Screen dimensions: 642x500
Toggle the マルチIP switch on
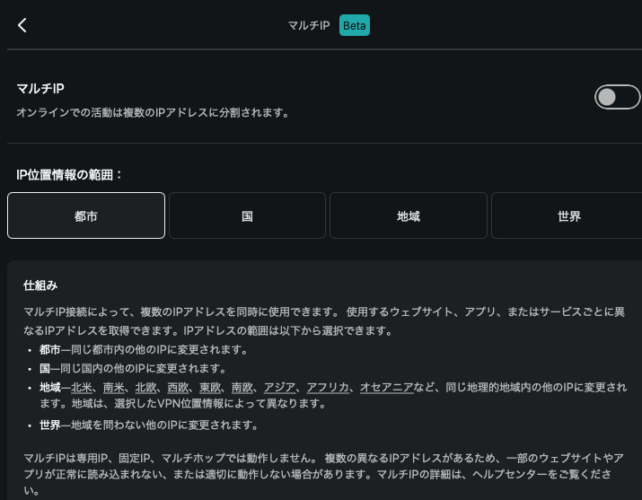(617, 97)
